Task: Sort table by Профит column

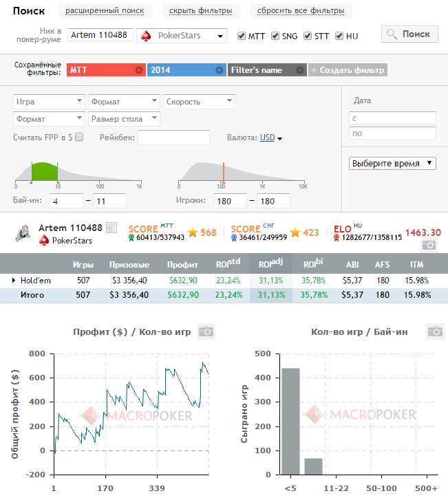Action: [182, 265]
